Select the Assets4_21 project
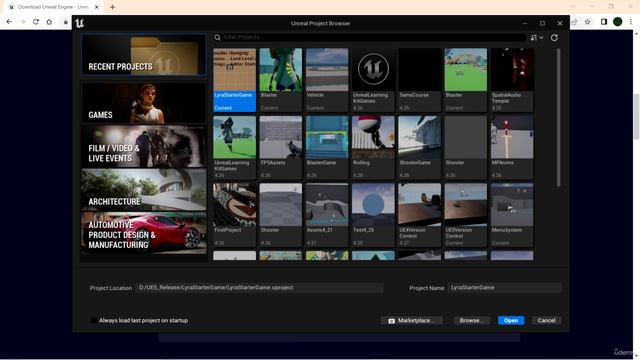Viewport: 640px width, 360px height. 327,215
